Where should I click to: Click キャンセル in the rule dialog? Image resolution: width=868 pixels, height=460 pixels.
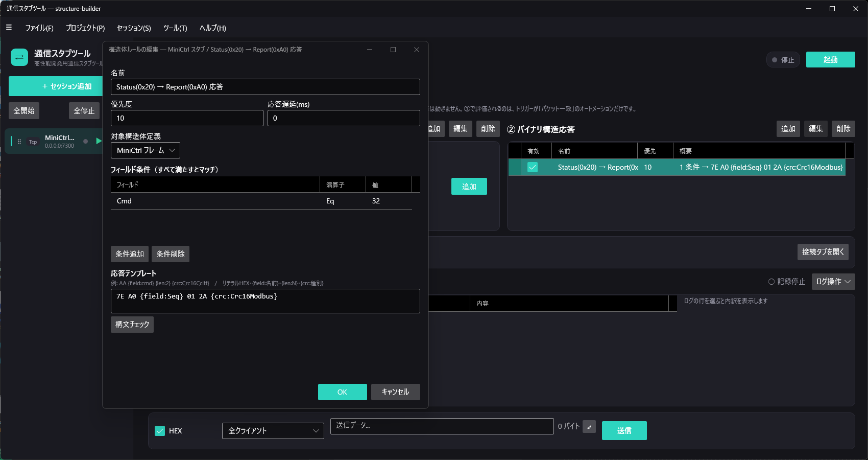(x=396, y=392)
